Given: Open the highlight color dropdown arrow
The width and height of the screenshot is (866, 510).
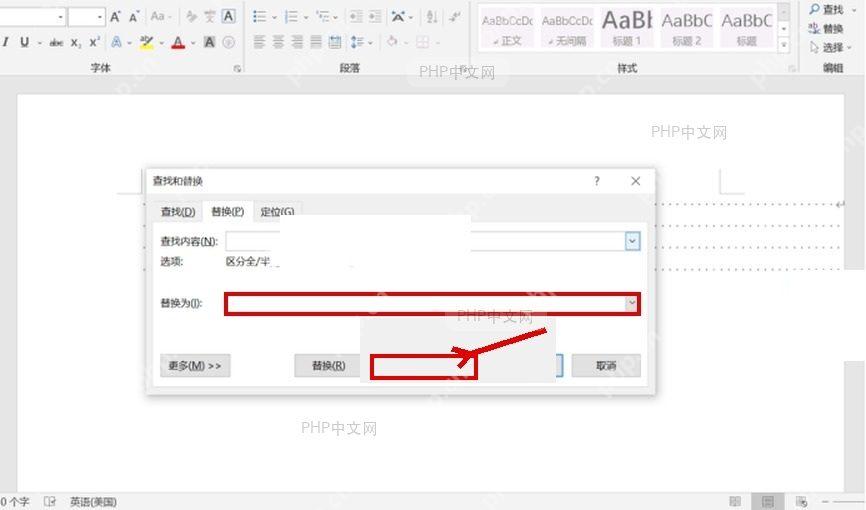Looking at the screenshot, I should [x=161, y=43].
